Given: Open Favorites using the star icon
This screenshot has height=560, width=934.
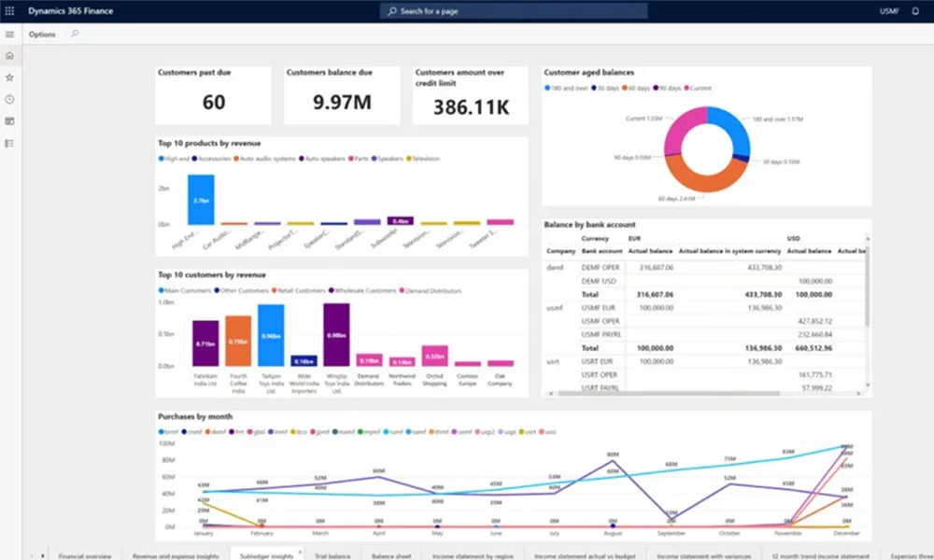Looking at the screenshot, I should point(9,77).
